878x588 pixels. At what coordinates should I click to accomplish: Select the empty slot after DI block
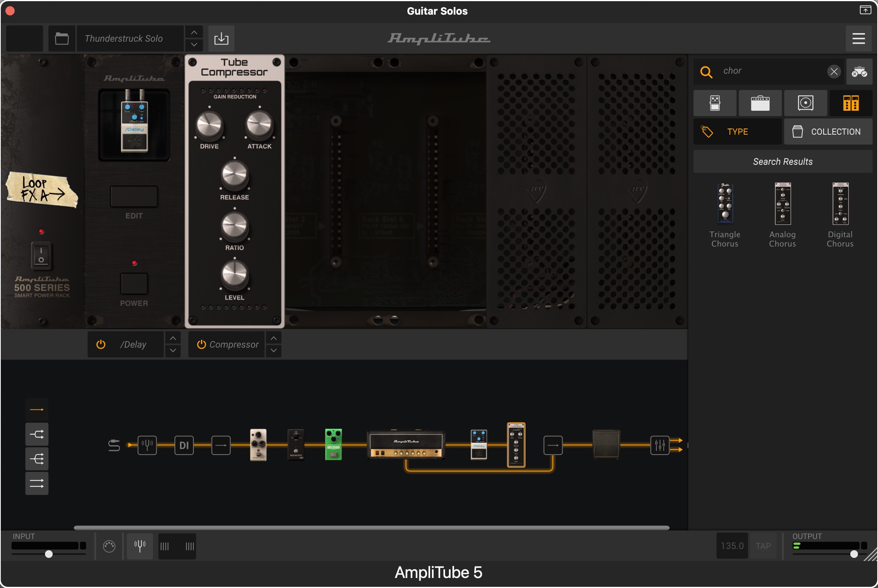221,445
